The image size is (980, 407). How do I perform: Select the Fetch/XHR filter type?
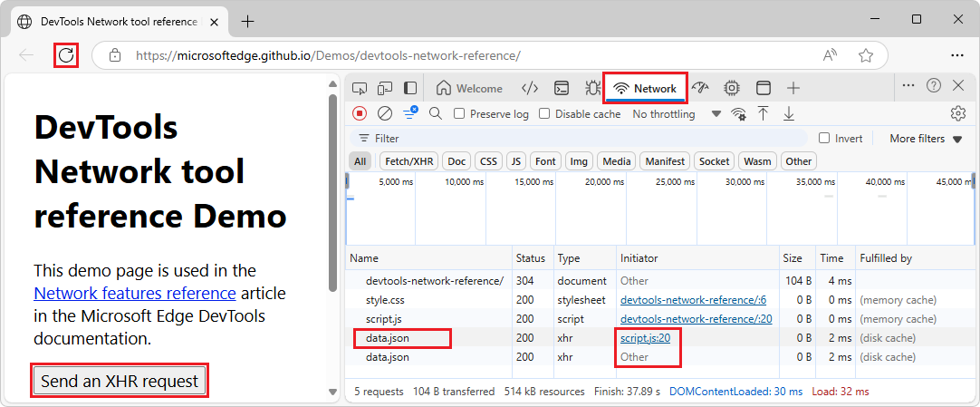click(409, 161)
